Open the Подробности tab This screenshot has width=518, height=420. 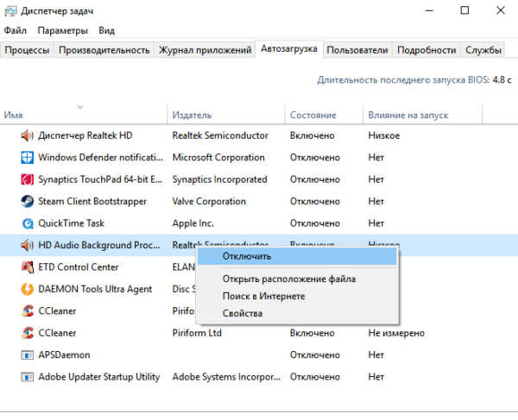426,50
